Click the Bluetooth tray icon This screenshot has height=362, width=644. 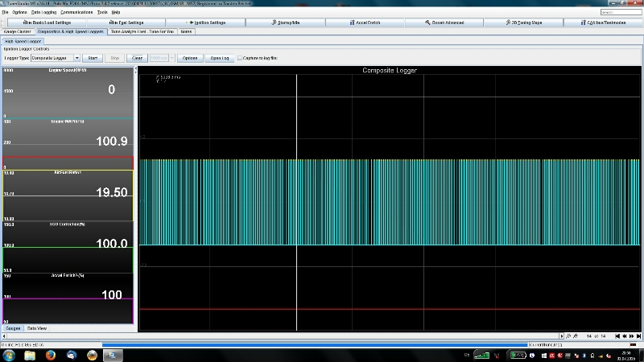[584, 356]
